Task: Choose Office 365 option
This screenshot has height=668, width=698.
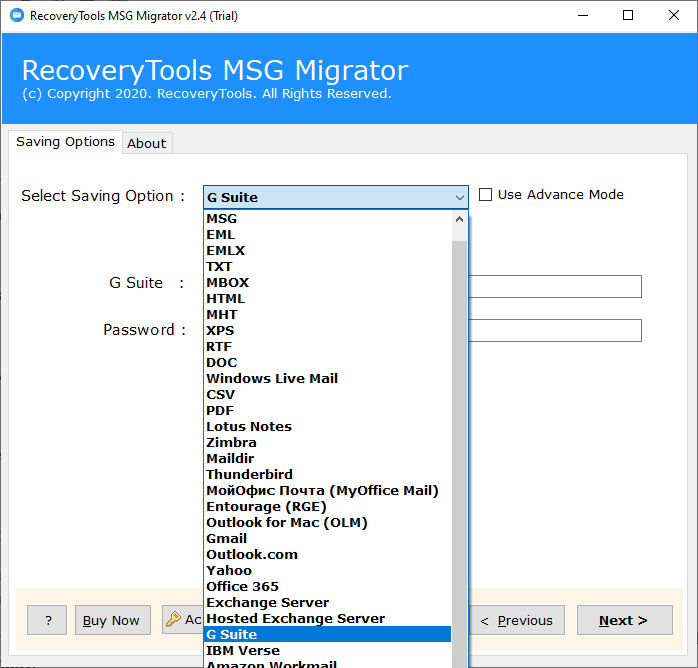Action: click(328, 587)
